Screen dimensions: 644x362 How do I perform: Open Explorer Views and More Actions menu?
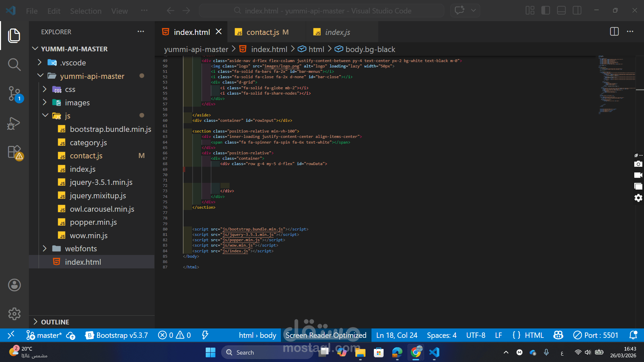click(141, 32)
